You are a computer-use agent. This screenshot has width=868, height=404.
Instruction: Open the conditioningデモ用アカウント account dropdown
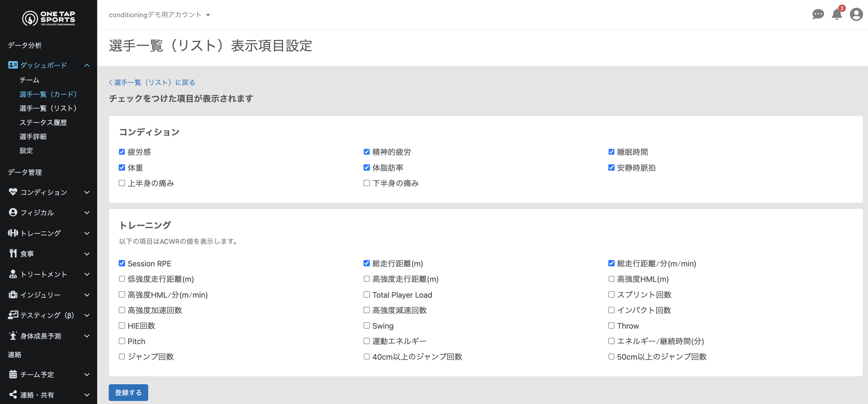[159, 15]
